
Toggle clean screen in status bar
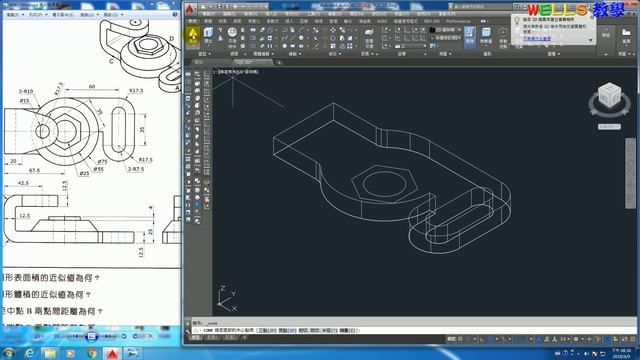pyautogui.click(x=625, y=339)
